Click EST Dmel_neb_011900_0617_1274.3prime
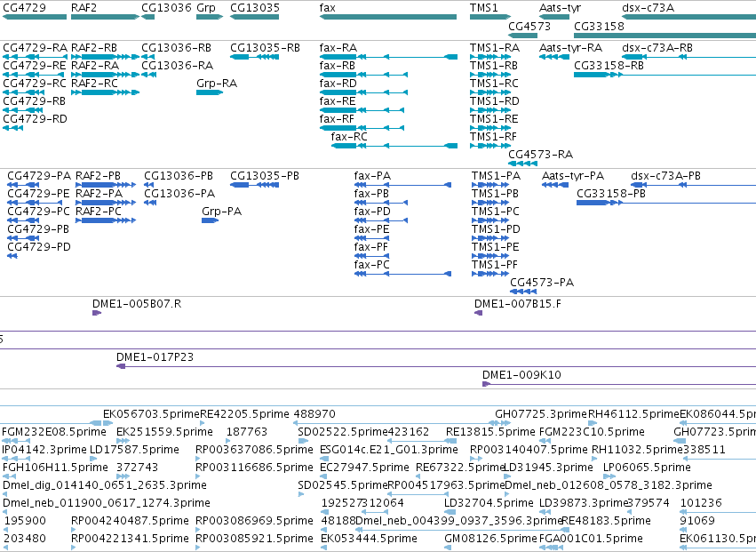 107,503
